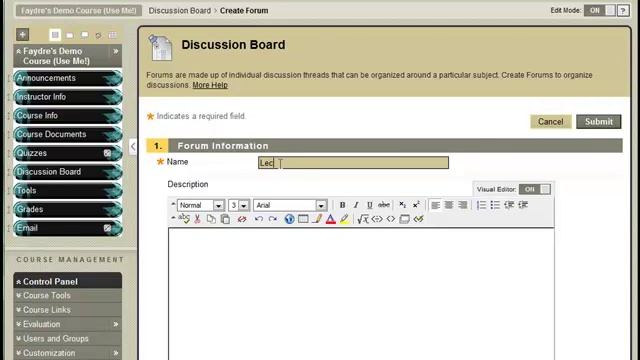Select the subscript icon
This screenshot has height=360, width=640.
(x=402, y=205)
